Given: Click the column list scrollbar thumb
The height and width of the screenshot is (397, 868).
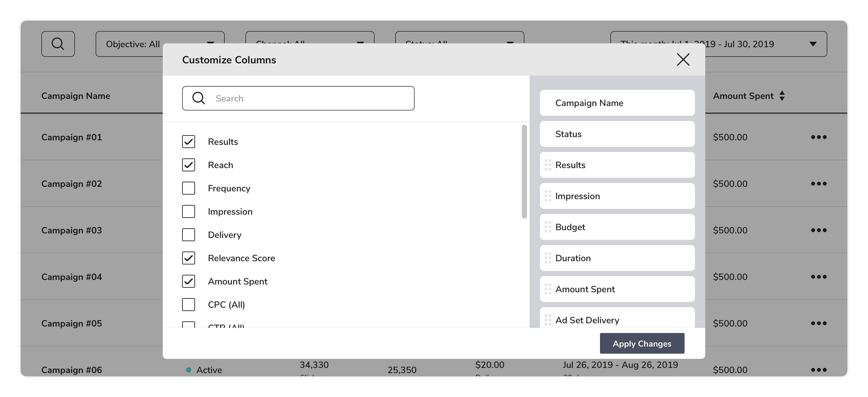Looking at the screenshot, I should click(524, 172).
